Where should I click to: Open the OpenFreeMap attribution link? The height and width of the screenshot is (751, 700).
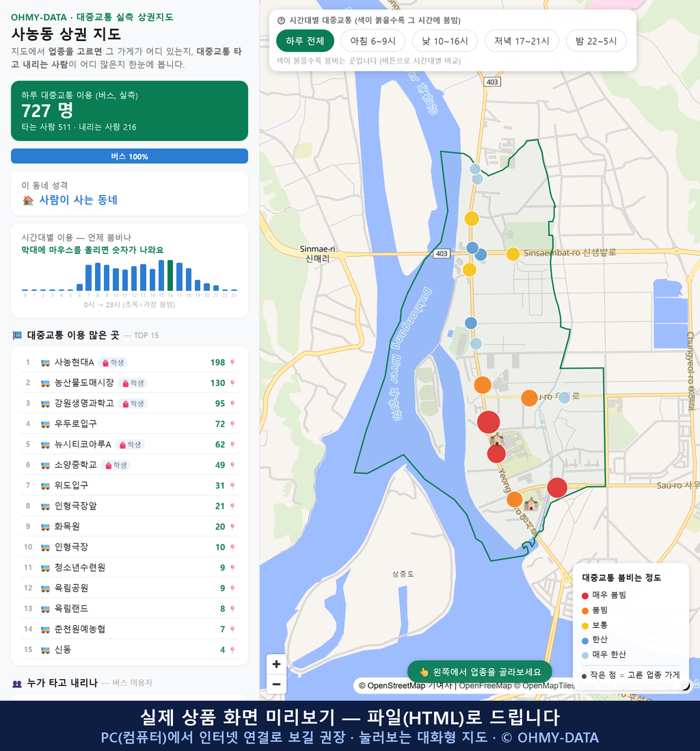(485, 686)
